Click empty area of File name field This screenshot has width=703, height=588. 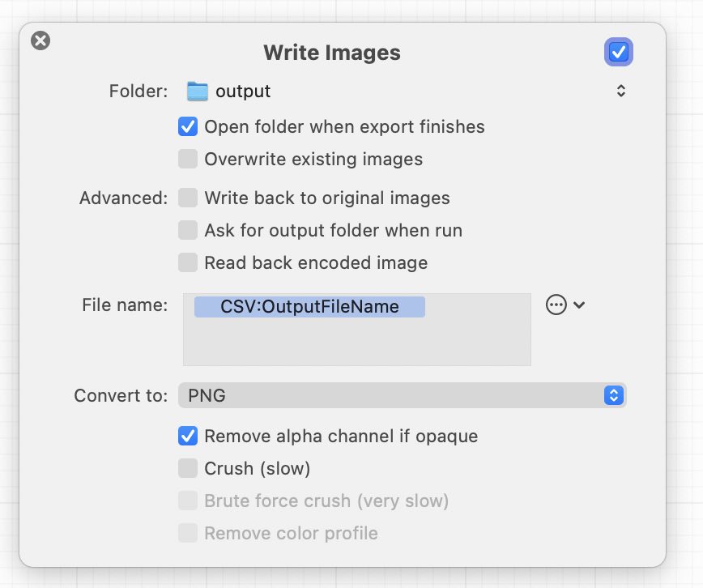(x=356, y=344)
